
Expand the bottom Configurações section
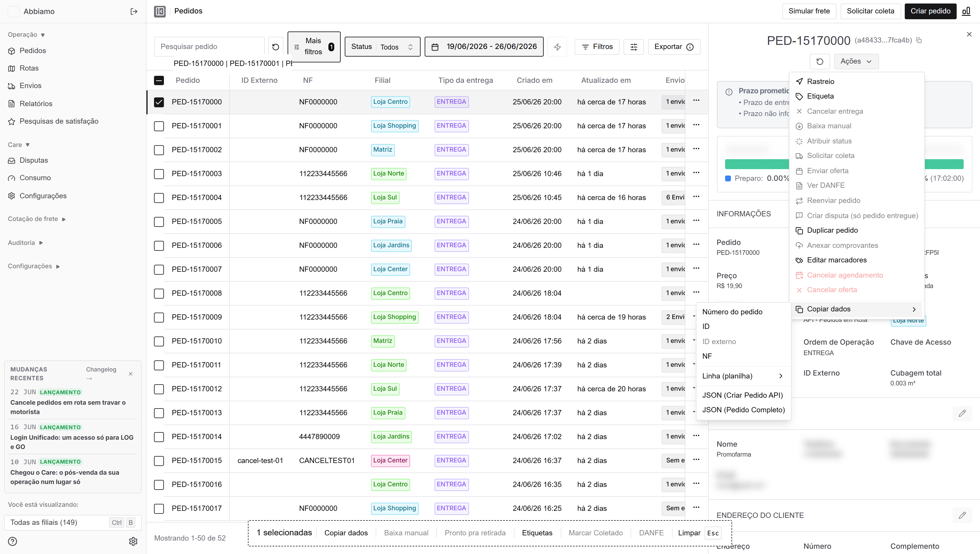[x=34, y=266]
